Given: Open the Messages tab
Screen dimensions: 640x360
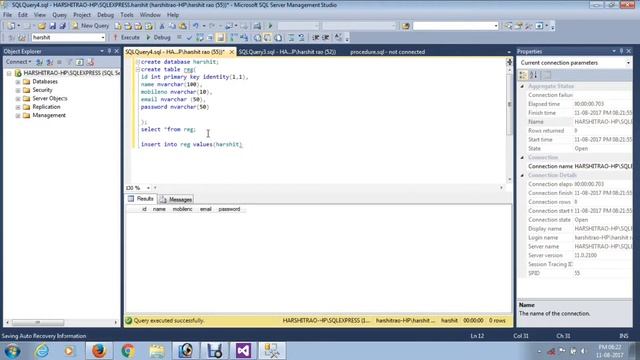Looking at the screenshot, I should coord(176,199).
